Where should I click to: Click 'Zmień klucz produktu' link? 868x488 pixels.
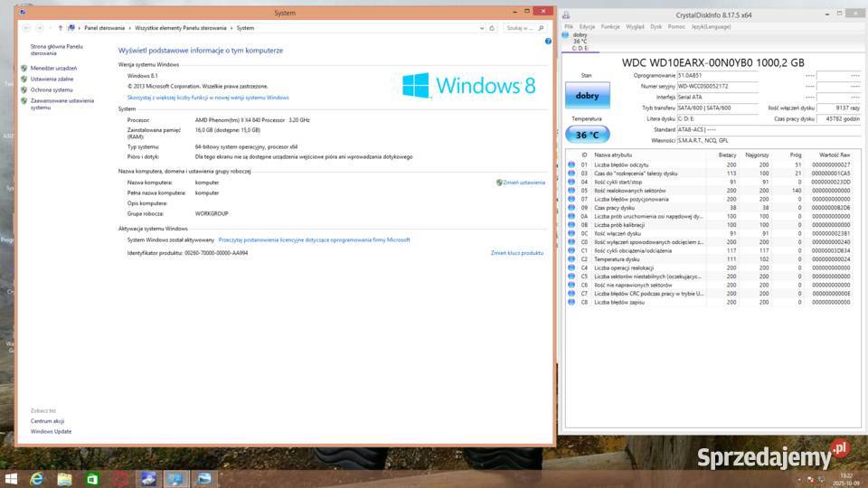(517, 253)
